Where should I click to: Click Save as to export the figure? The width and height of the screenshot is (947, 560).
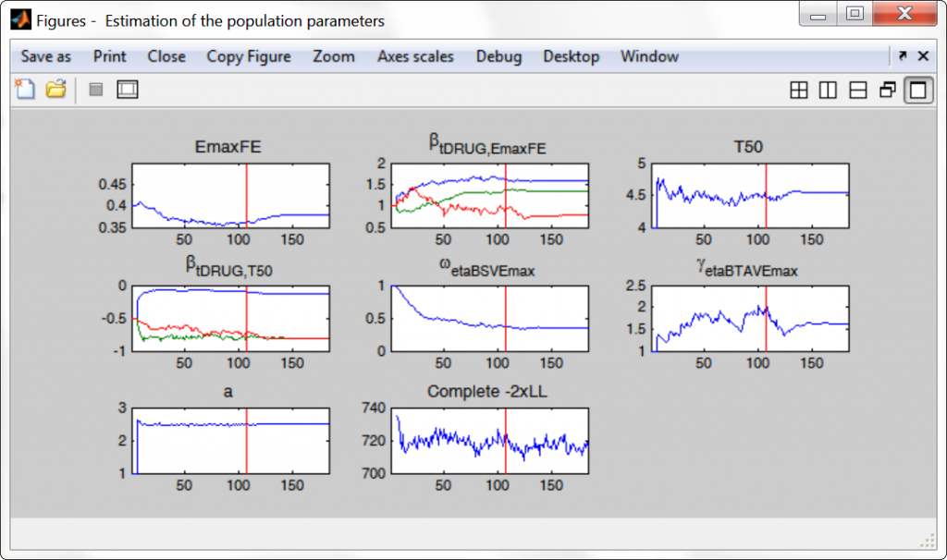[x=45, y=56]
